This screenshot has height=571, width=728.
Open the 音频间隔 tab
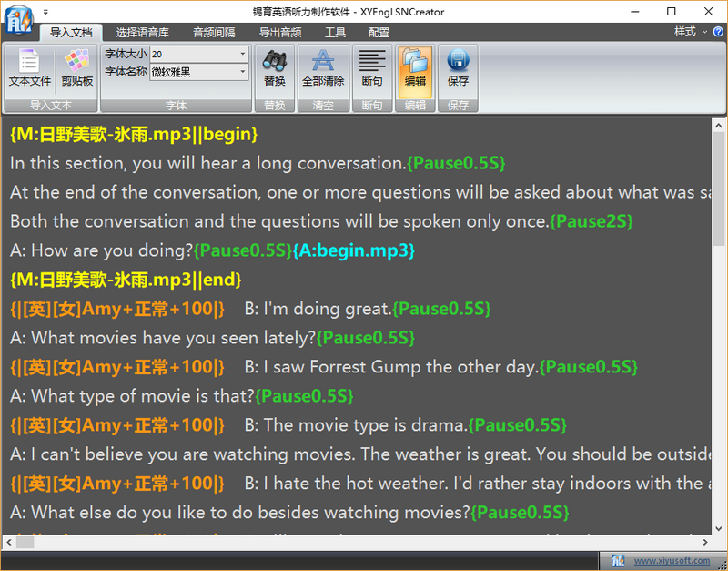click(214, 33)
